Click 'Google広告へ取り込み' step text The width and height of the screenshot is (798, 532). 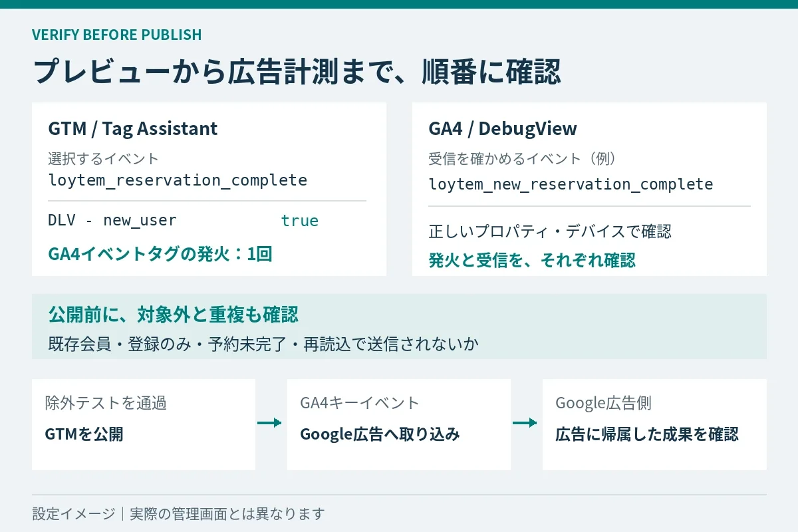(x=380, y=434)
